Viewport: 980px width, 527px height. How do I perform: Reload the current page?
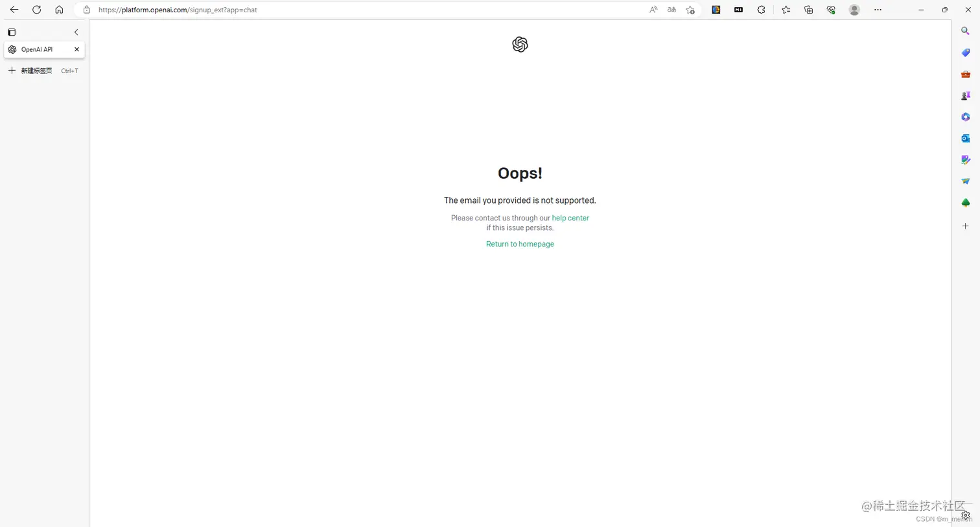click(37, 10)
